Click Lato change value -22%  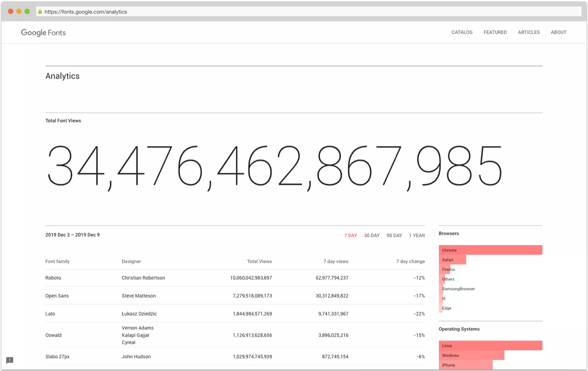[x=419, y=314]
